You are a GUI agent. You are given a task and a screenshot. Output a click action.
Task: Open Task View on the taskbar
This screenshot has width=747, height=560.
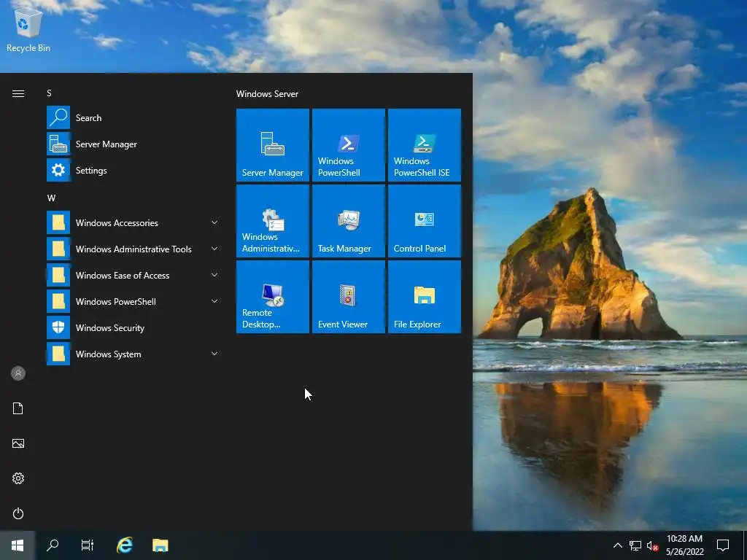(88, 545)
